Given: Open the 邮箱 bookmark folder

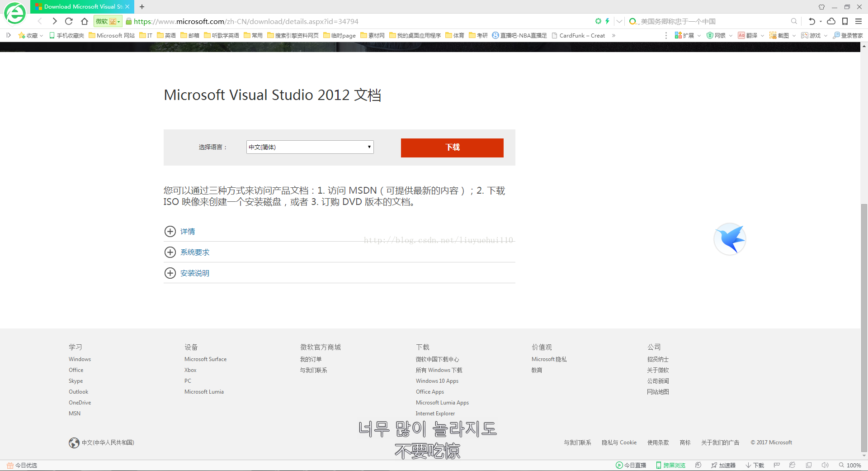Looking at the screenshot, I should click(x=190, y=35).
